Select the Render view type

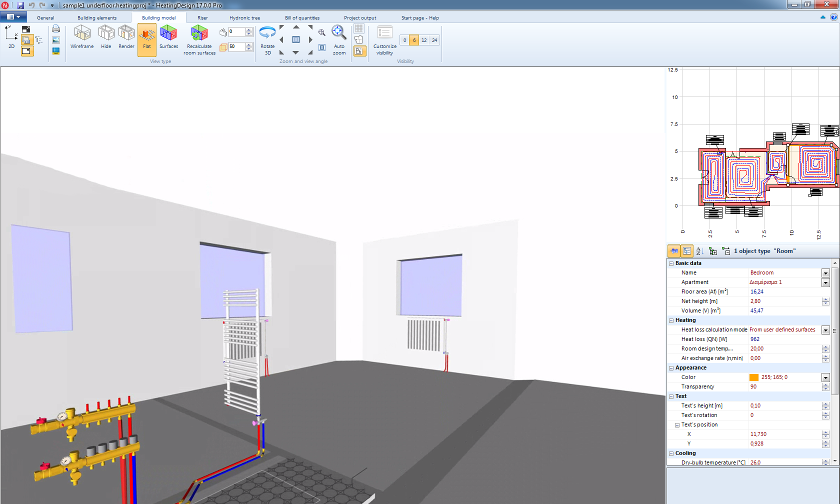coord(126,37)
